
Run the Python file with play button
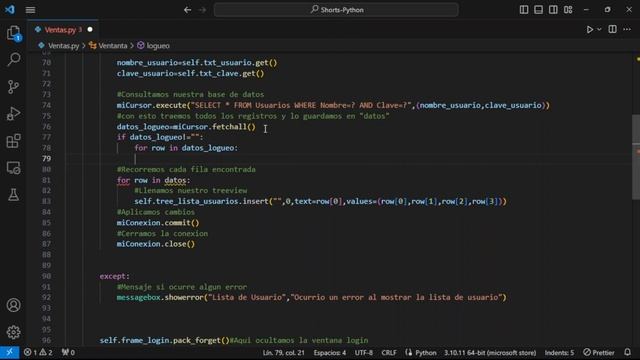589,29
